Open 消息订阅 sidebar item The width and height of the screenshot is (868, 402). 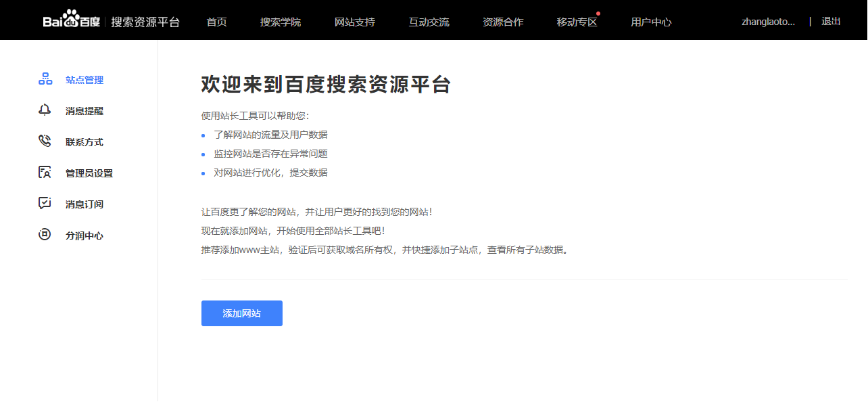pos(85,204)
